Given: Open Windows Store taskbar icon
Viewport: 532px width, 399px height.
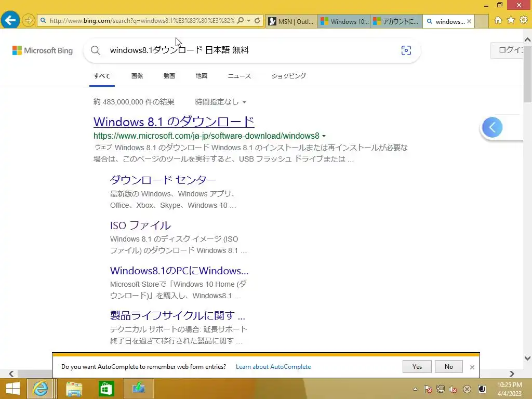Looking at the screenshot, I should click(x=106, y=389).
